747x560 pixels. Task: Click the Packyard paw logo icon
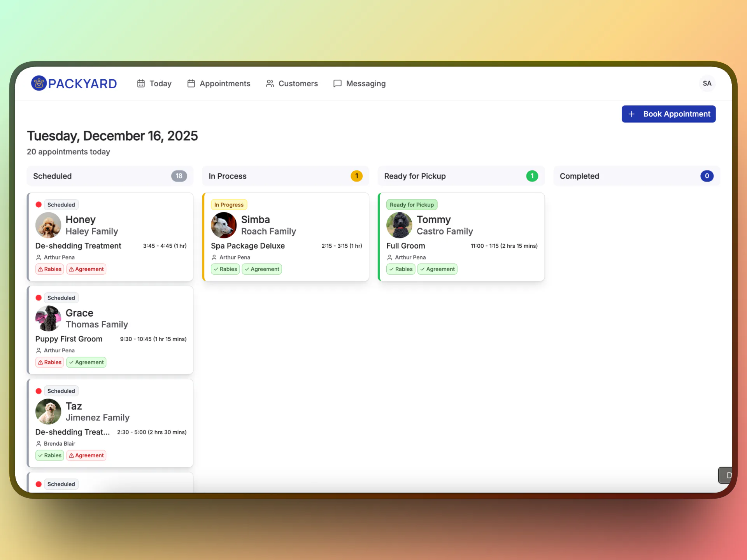pos(39,83)
